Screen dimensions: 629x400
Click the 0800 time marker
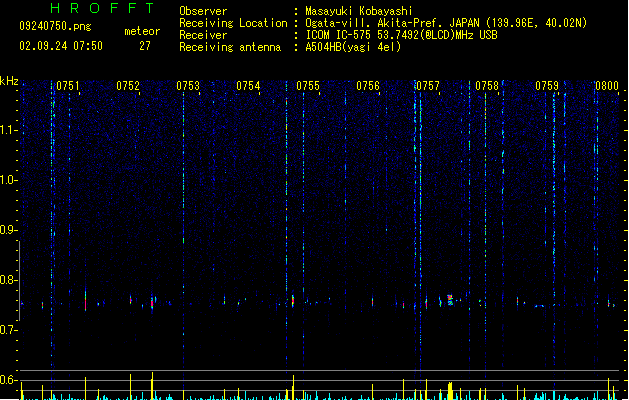[607, 86]
